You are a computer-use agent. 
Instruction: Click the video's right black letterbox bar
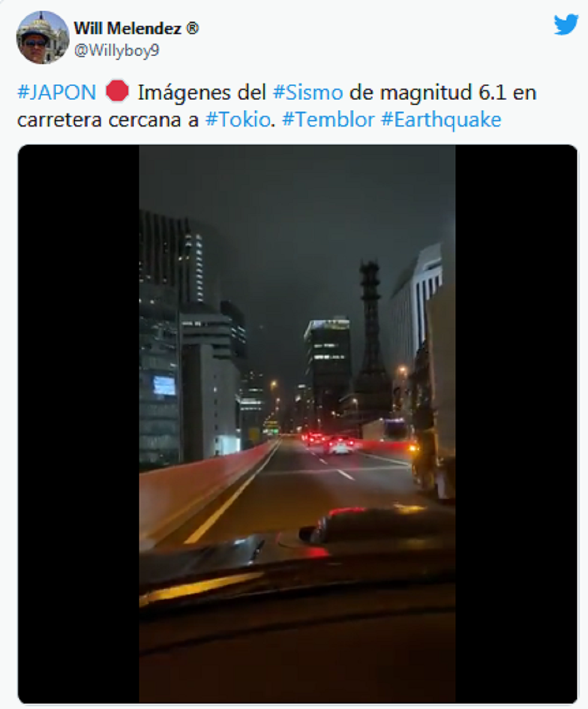(516, 423)
